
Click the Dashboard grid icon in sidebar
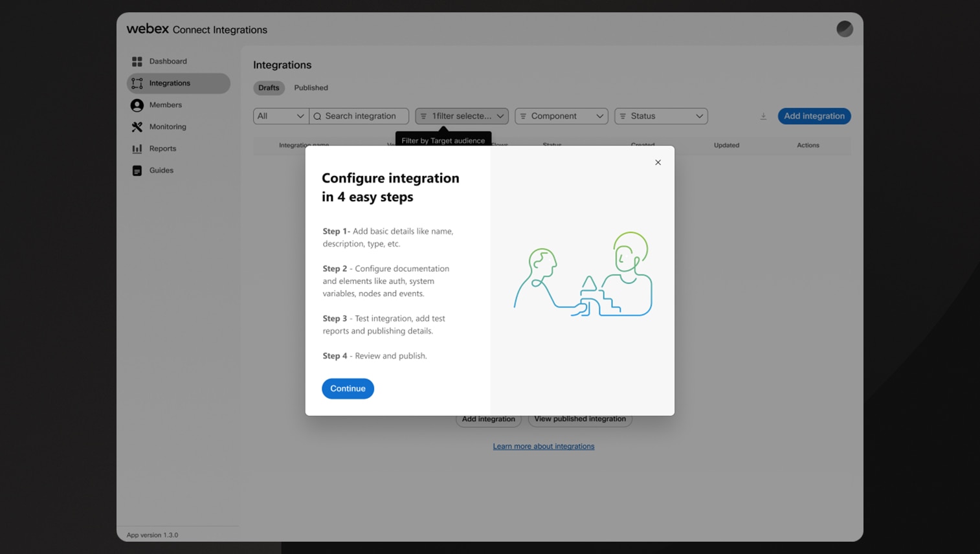click(137, 61)
